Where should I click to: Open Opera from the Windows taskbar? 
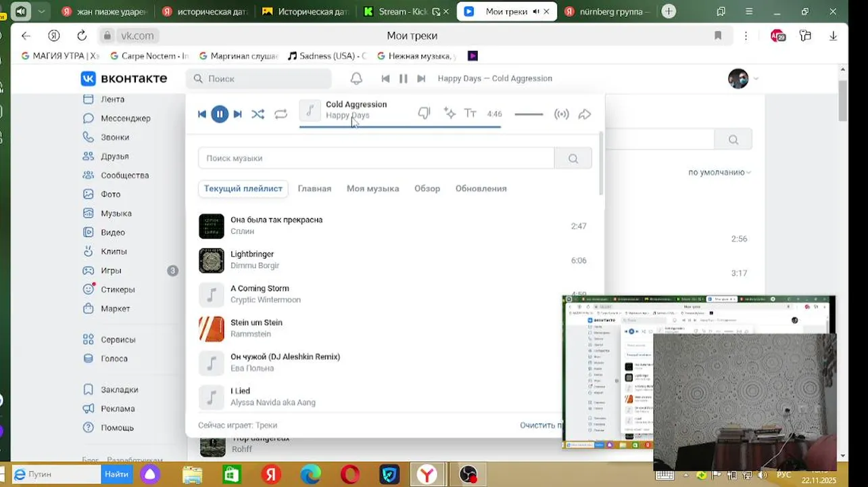click(x=350, y=475)
